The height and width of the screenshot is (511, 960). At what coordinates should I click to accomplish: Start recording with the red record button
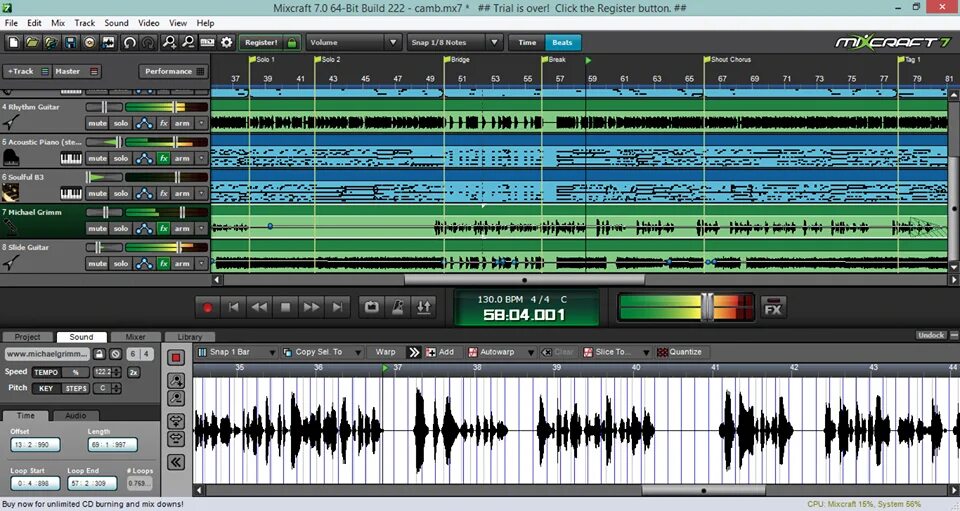click(208, 307)
